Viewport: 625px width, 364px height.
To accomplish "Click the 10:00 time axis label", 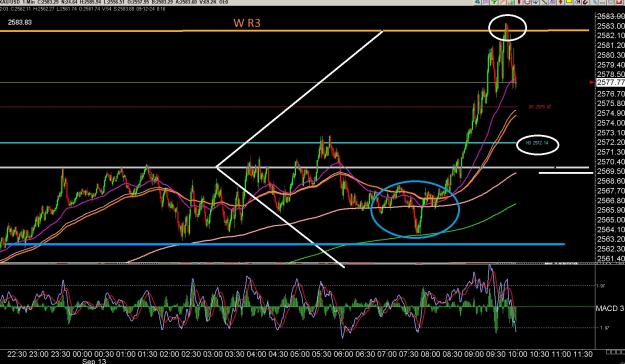I will tap(517, 354).
